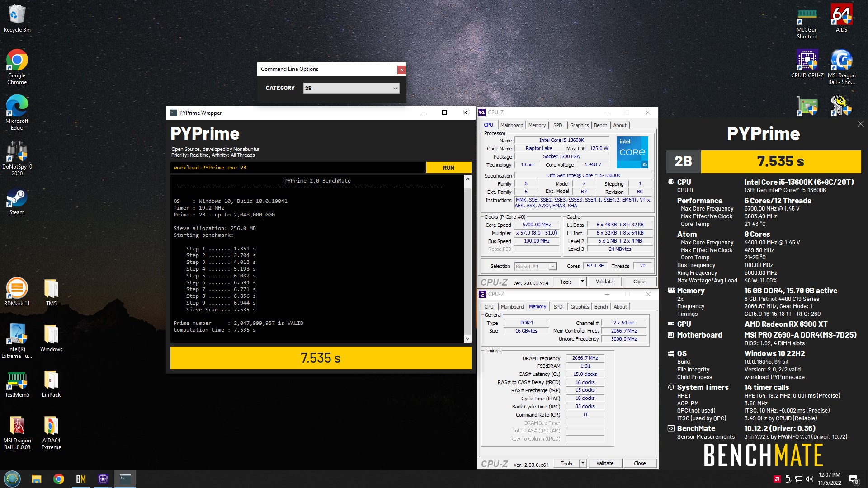
Task: Switch to Memory tab in upper CPU-Z
Action: tap(537, 125)
